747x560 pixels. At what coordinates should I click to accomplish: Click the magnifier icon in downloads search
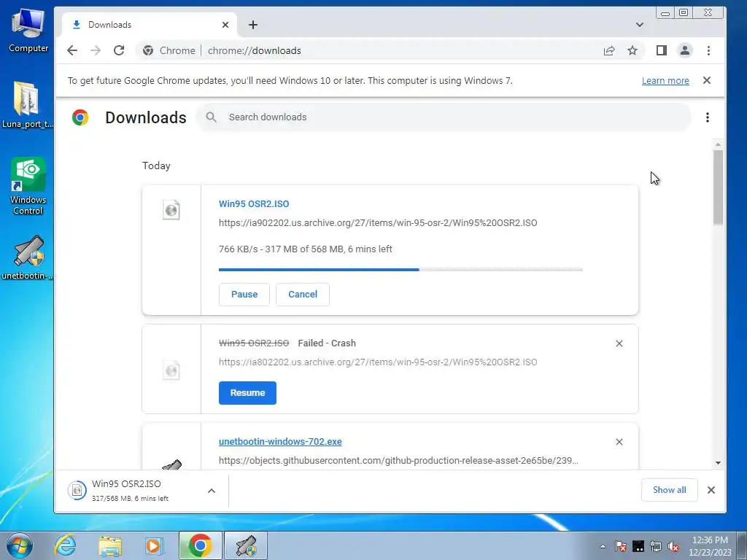pos(211,117)
